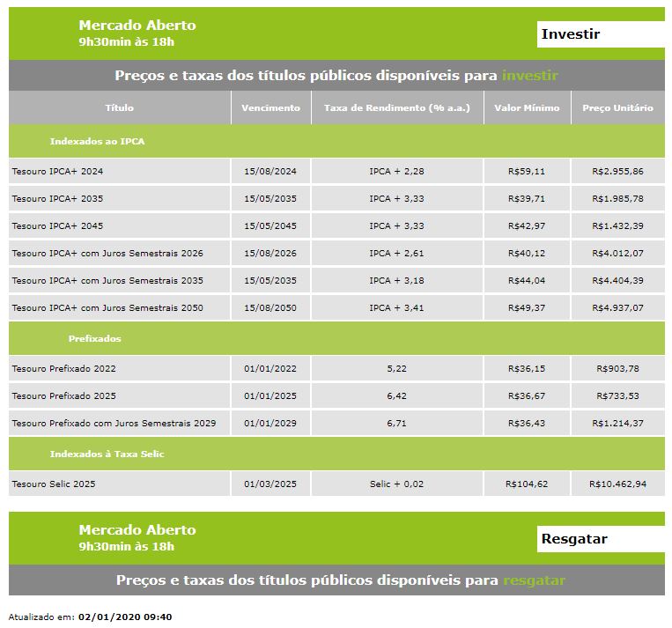
Task: Sort by Taxa de Rendimento column header
Action: click(397, 108)
